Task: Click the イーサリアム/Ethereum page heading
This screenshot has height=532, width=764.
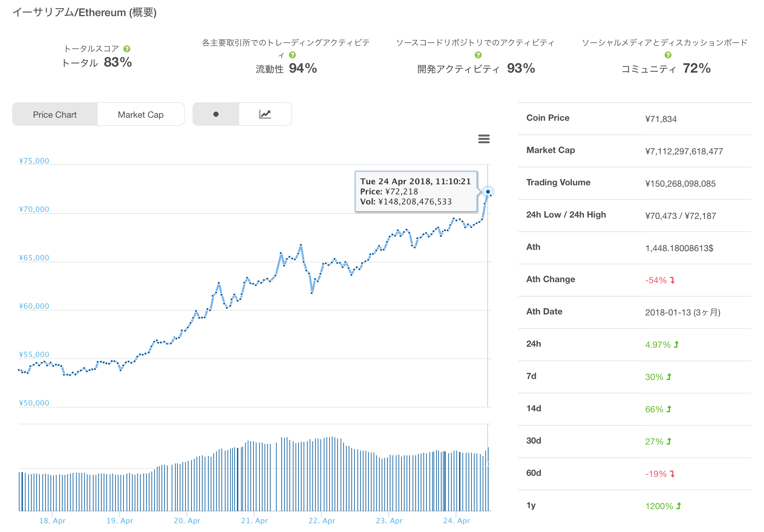Action: tap(84, 12)
